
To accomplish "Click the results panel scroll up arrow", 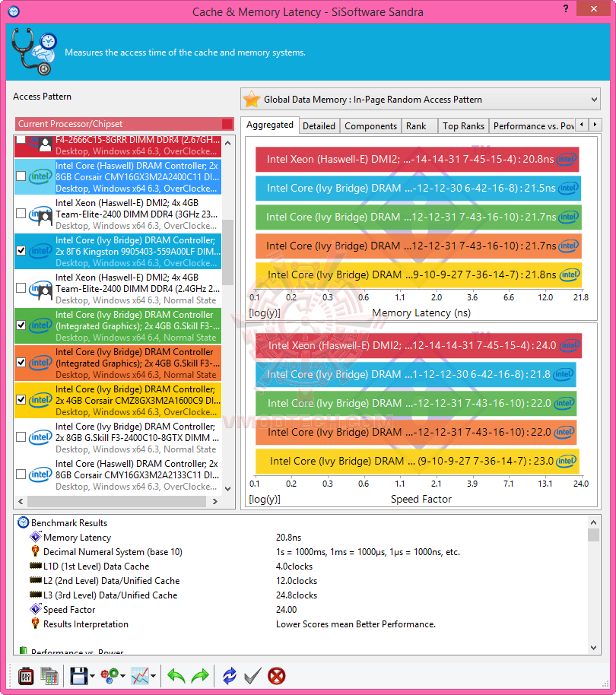I will (x=594, y=522).
